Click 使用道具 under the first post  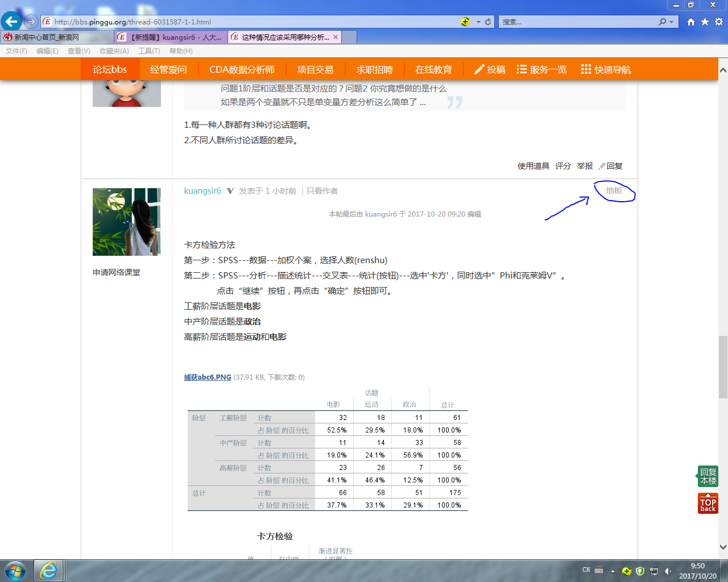click(x=533, y=166)
